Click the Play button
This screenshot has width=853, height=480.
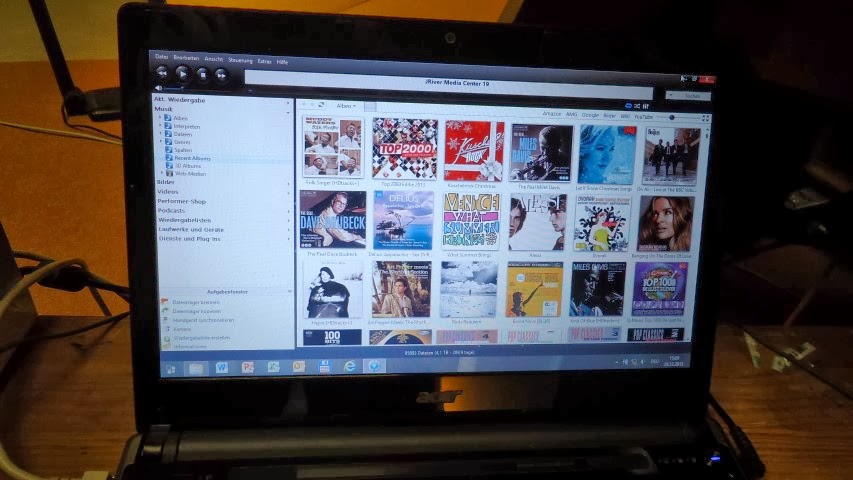coord(182,73)
